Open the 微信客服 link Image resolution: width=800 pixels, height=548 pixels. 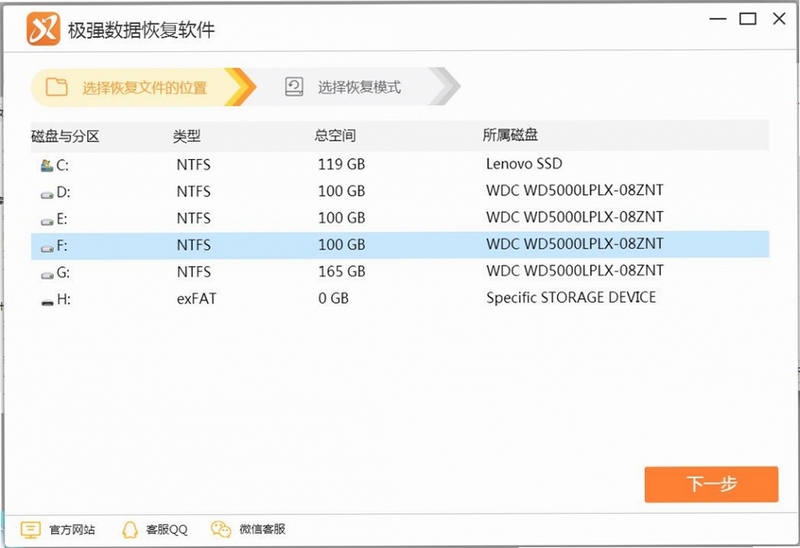(x=262, y=529)
